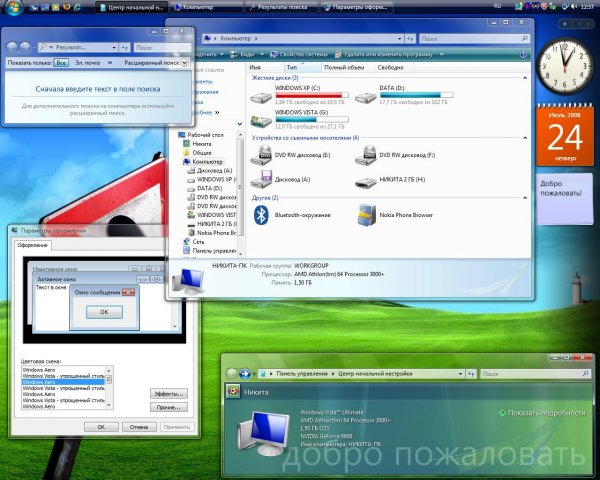Open floppy Дисковод (A:) icon
600x480 pixels.
coord(260,180)
